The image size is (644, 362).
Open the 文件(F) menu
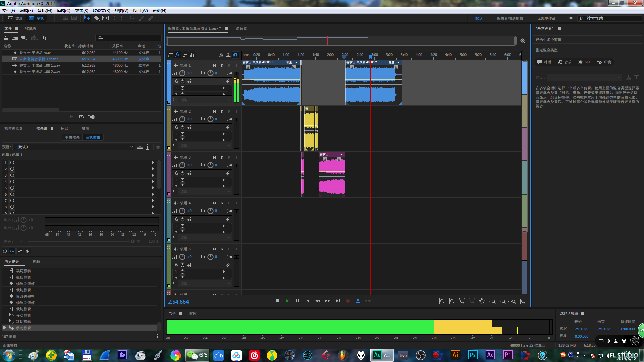click(8, 11)
